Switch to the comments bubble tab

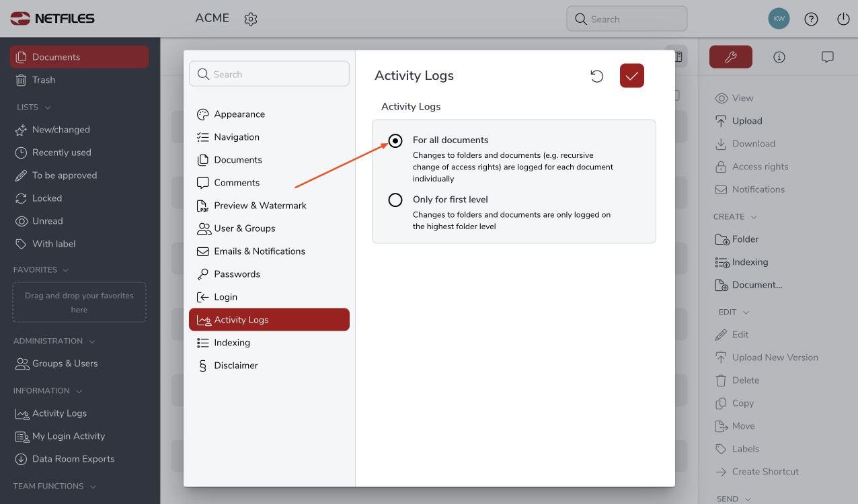(828, 57)
